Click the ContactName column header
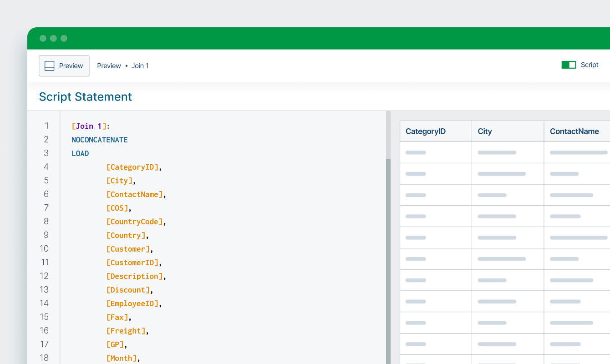Viewport: 610px width, 364px height. point(577,131)
